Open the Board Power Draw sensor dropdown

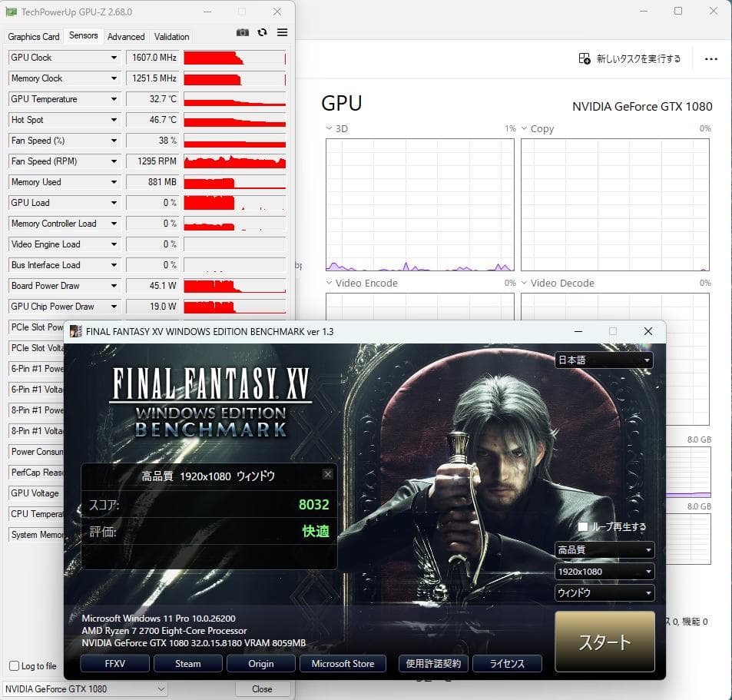point(114,286)
